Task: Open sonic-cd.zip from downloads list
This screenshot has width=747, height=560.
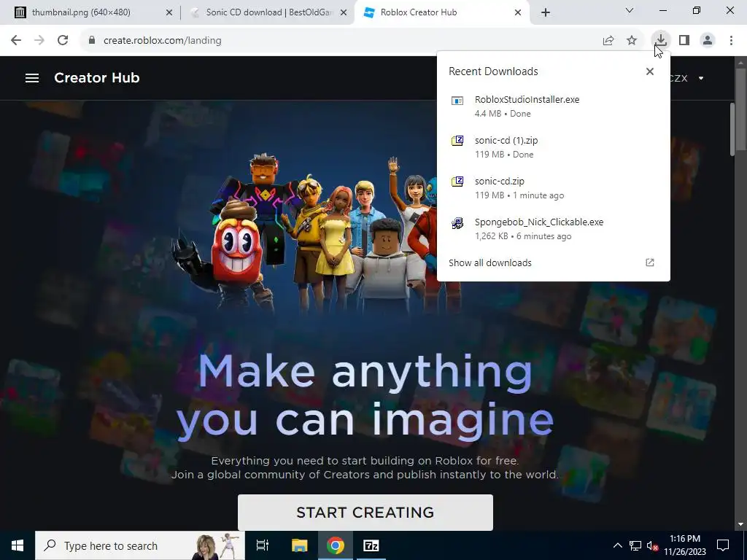Action: (x=553, y=188)
